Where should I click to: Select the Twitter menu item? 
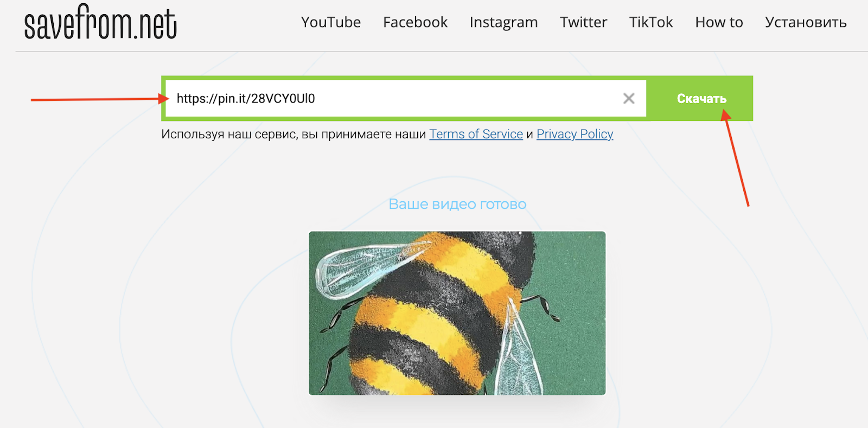tap(583, 22)
